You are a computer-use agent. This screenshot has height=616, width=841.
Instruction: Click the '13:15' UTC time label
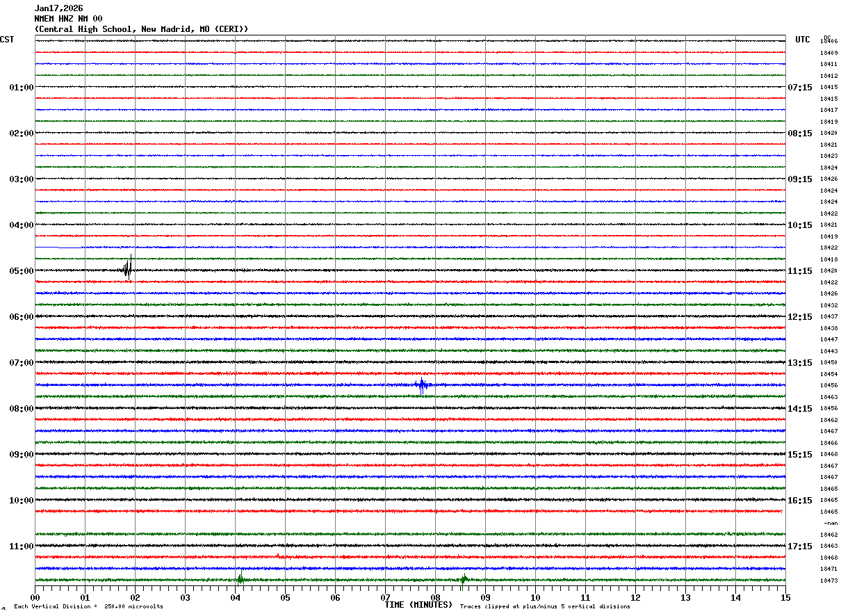tap(800, 363)
